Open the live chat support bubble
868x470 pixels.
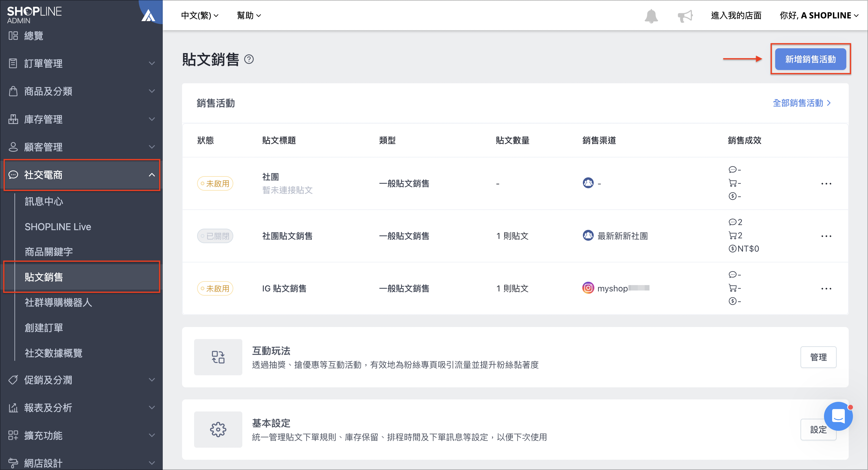pyautogui.click(x=838, y=416)
